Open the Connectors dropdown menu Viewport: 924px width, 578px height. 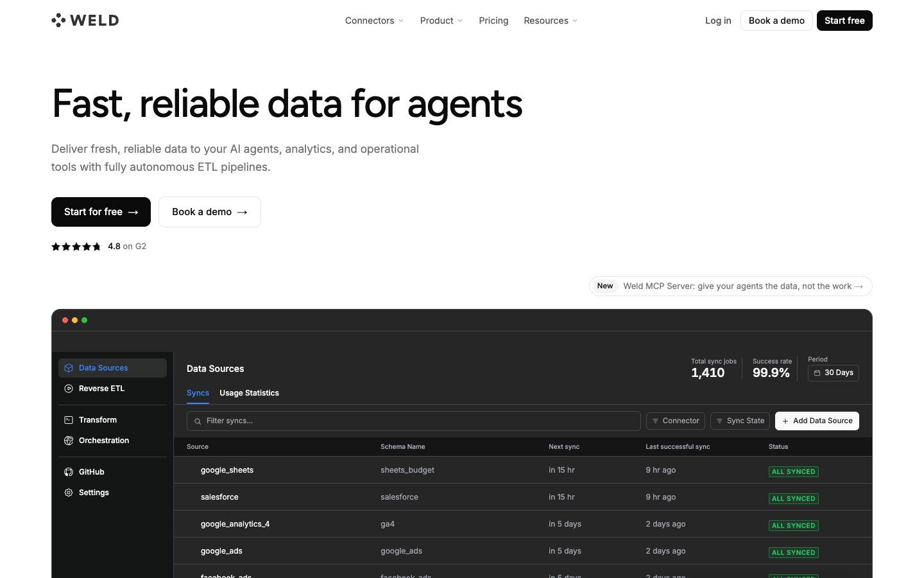(374, 21)
